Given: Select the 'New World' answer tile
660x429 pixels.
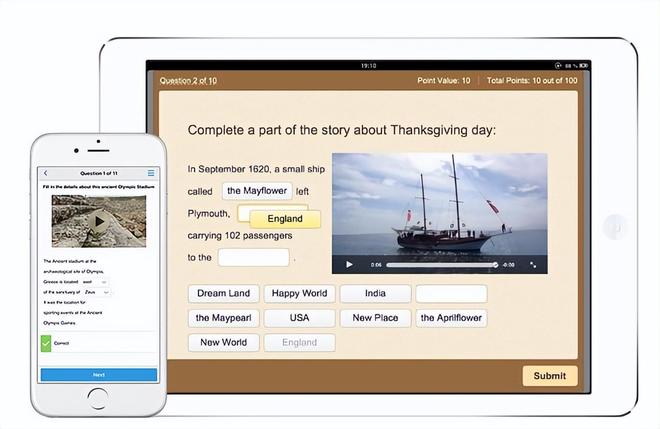Looking at the screenshot, I should (223, 342).
